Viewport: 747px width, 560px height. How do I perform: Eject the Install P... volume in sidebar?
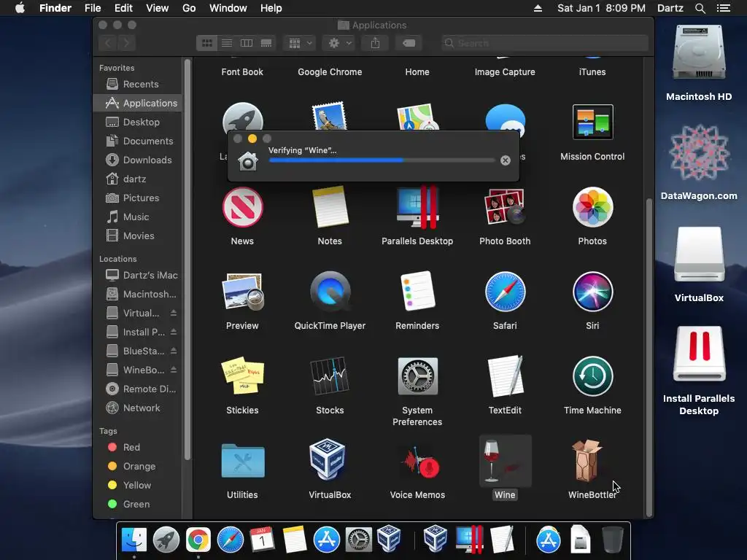(x=174, y=332)
